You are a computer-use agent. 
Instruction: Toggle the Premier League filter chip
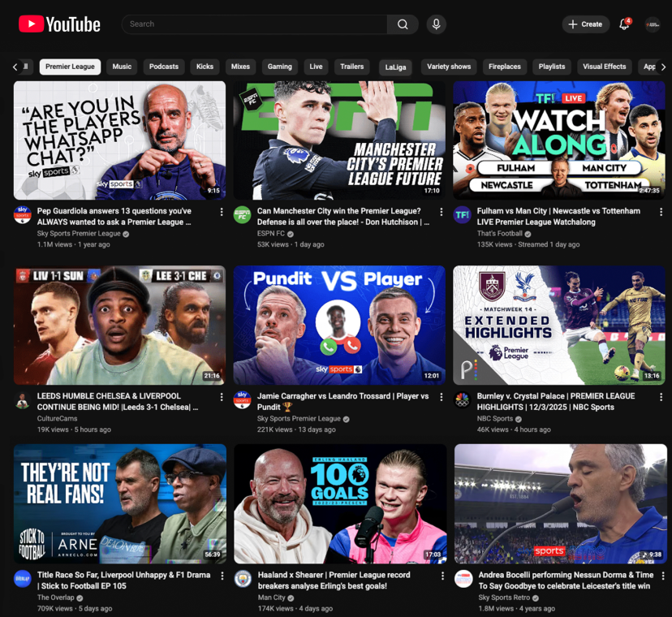[70, 67]
